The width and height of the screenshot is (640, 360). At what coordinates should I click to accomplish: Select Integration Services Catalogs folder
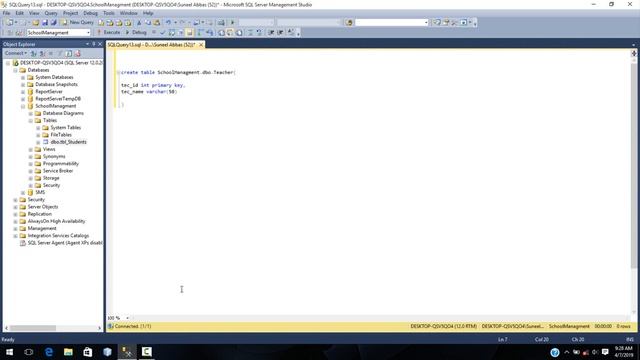58,236
